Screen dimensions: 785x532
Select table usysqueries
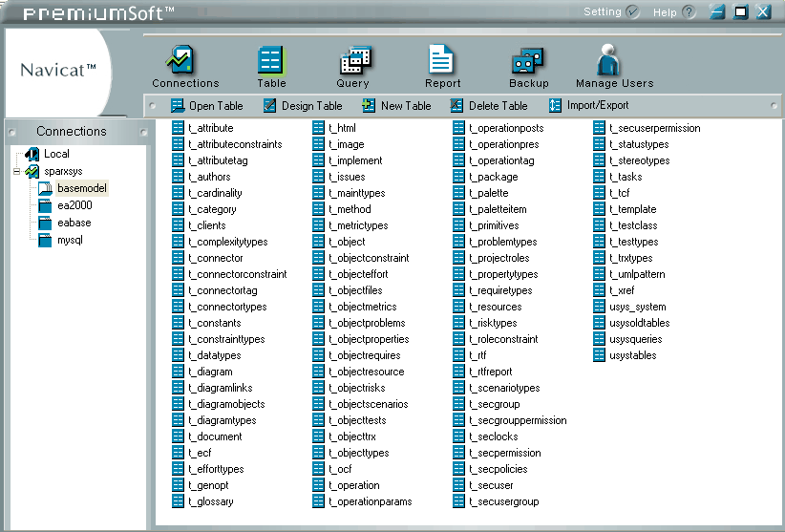coord(636,339)
